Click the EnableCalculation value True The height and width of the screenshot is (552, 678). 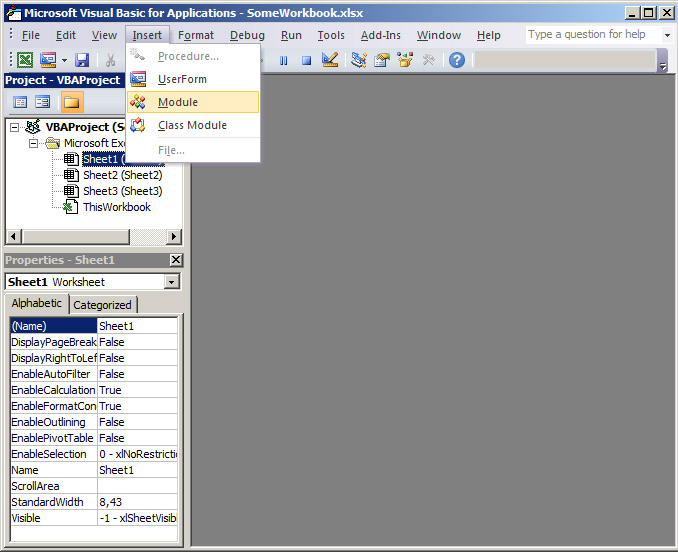pyautogui.click(x=137, y=390)
